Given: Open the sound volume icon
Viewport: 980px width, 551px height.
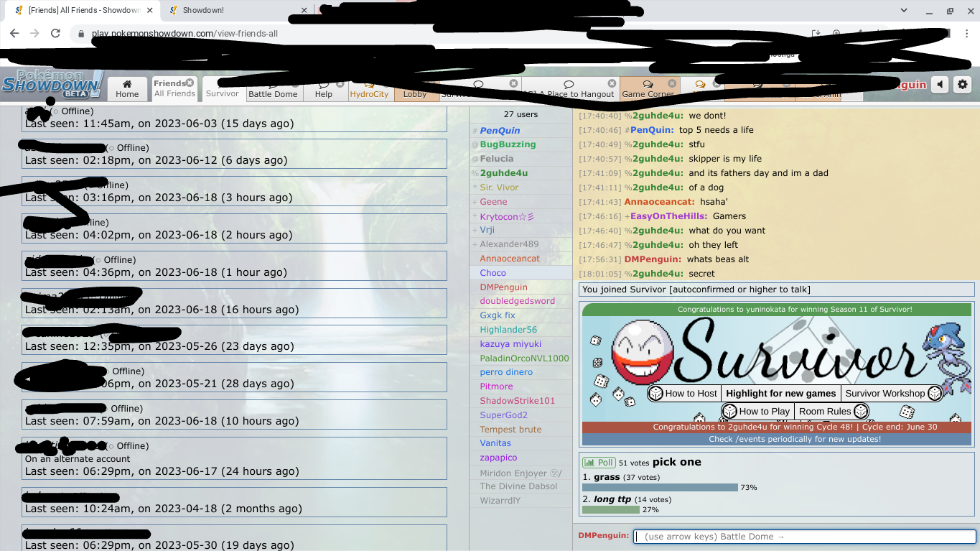Looking at the screenshot, I should coord(940,85).
